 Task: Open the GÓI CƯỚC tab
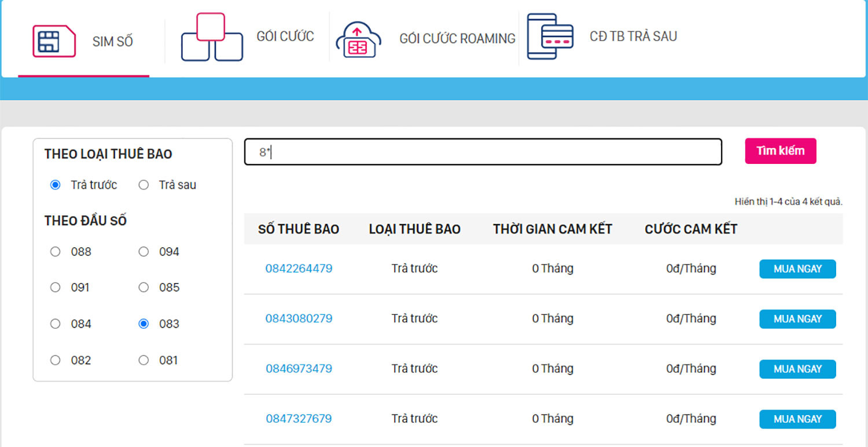(x=285, y=36)
